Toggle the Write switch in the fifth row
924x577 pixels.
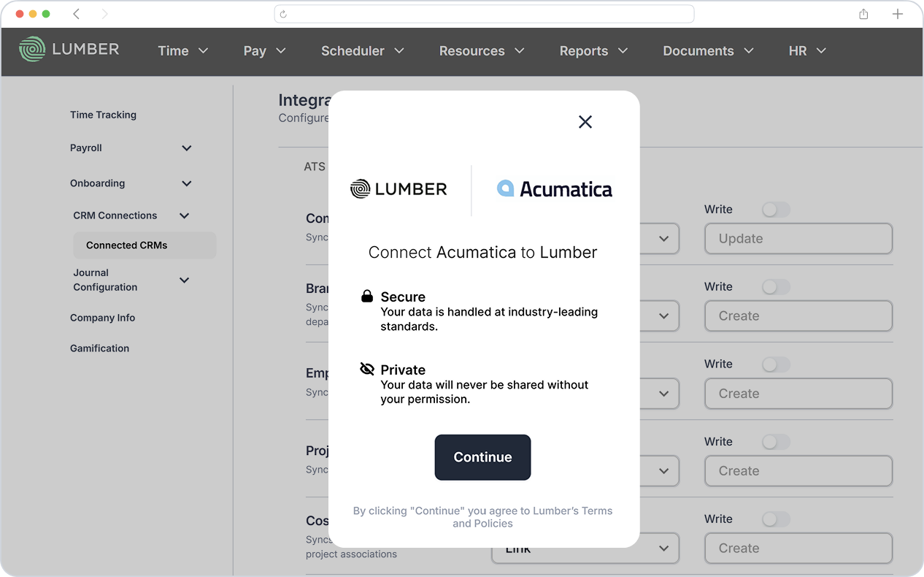click(x=776, y=519)
